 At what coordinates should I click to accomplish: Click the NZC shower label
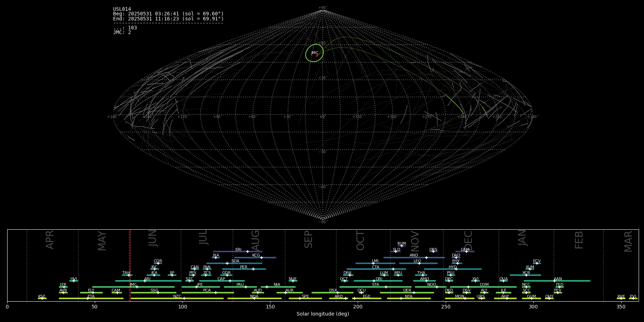[x=177, y=297]
